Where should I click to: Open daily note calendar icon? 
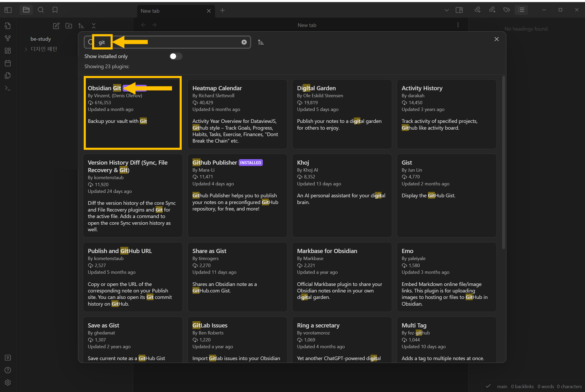click(8, 63)
